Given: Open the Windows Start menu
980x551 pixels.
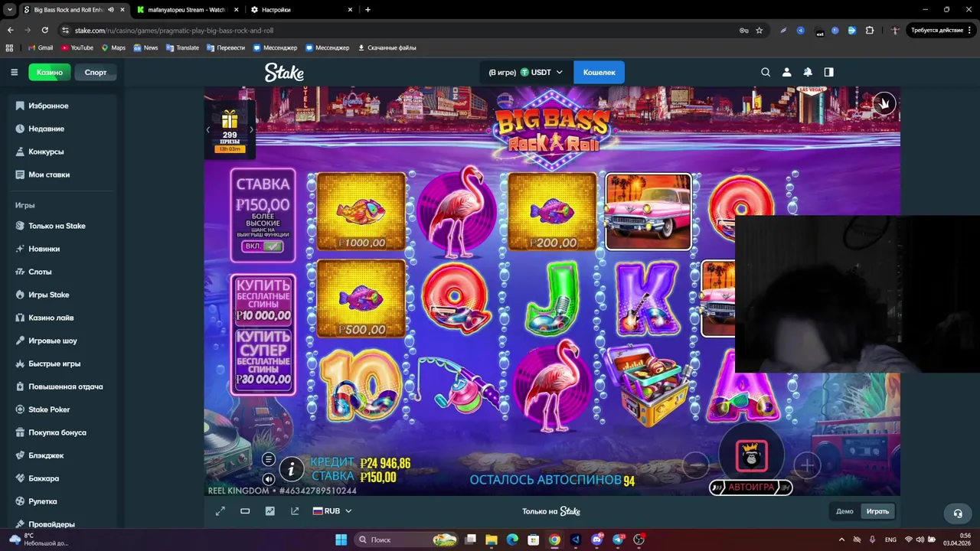Looking at the screenshot, I should [x=341, y=540].
